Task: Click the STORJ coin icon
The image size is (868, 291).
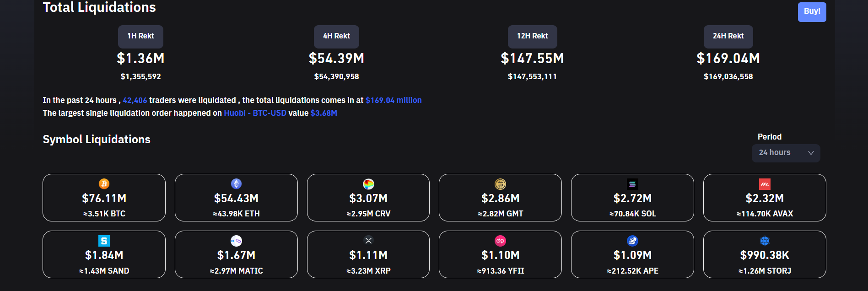Action: point(765,241)
